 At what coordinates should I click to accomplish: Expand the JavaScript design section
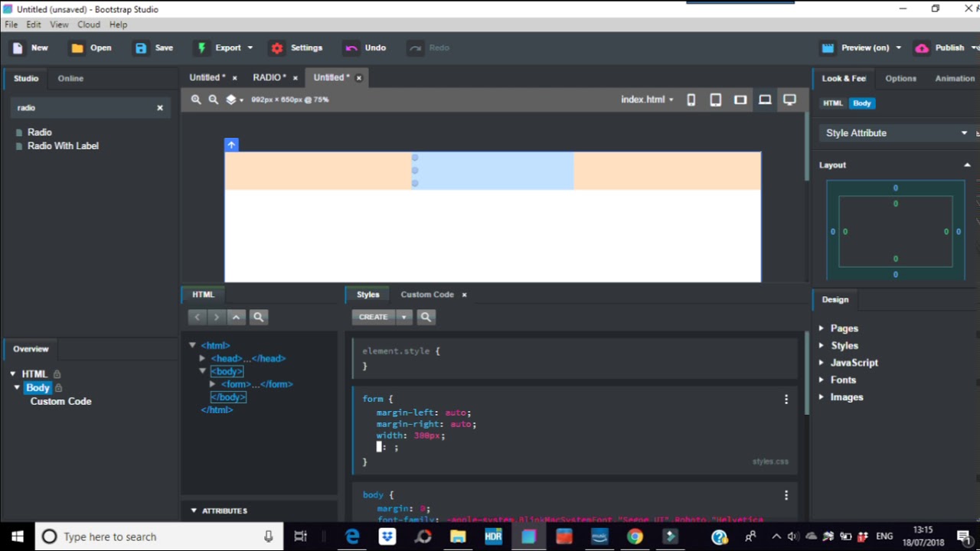tap(822, 363)
